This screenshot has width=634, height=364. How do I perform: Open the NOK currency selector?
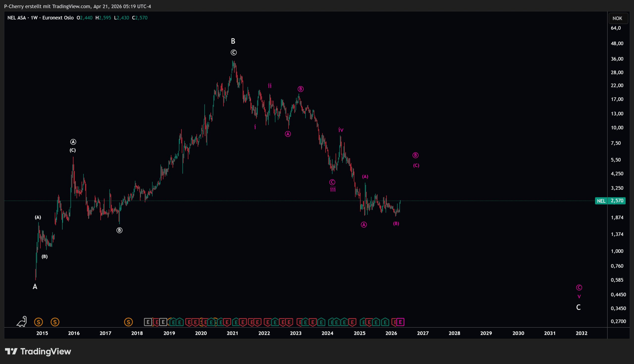(617, 18)
